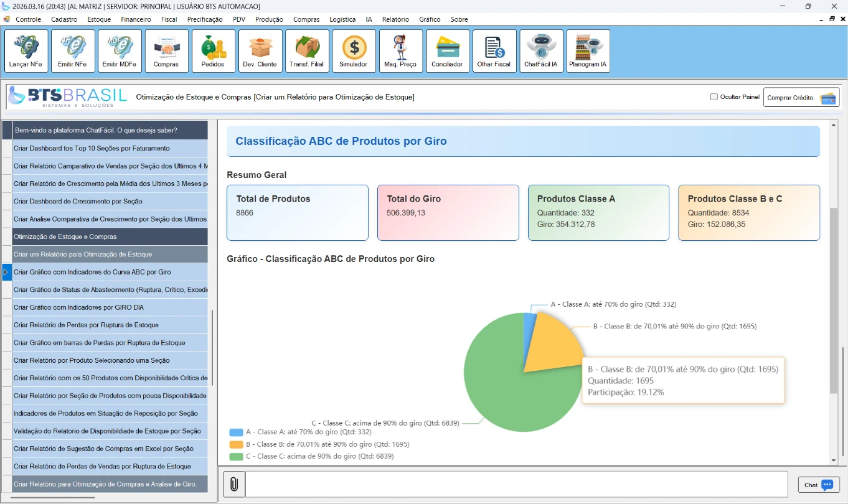Select 'Criar Dashboard tos Top 10 Seções por Faturamento'
Viewport: 848px width, 504px height.
pyautogui.click(x=110, y=148)
